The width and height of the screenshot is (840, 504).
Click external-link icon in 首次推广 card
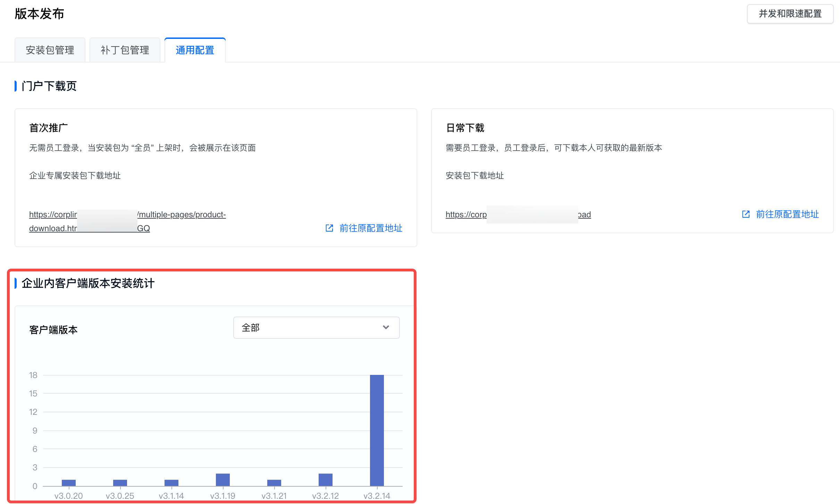[x=329, y=228]
